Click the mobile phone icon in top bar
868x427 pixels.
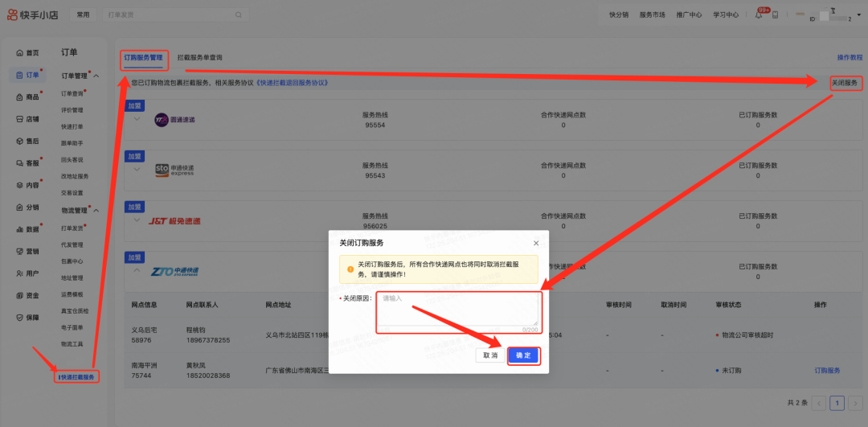coord(776,14)
